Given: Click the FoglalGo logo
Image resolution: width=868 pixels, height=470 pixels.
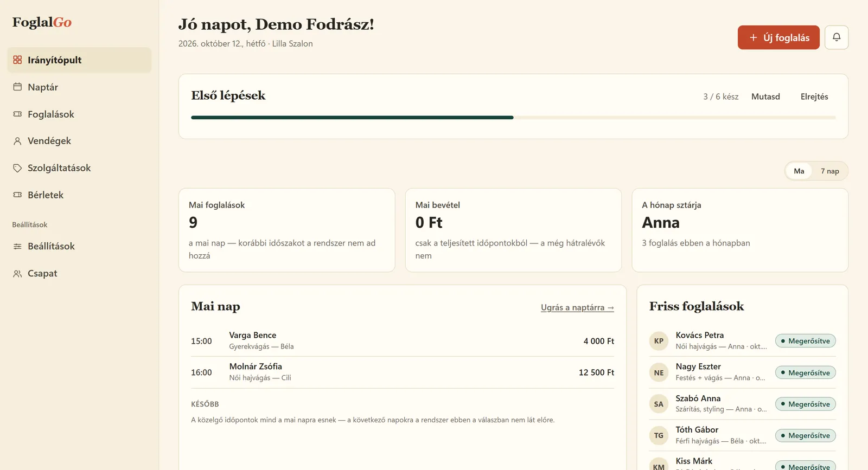Looking at the screenshot, I should (42, 22).
